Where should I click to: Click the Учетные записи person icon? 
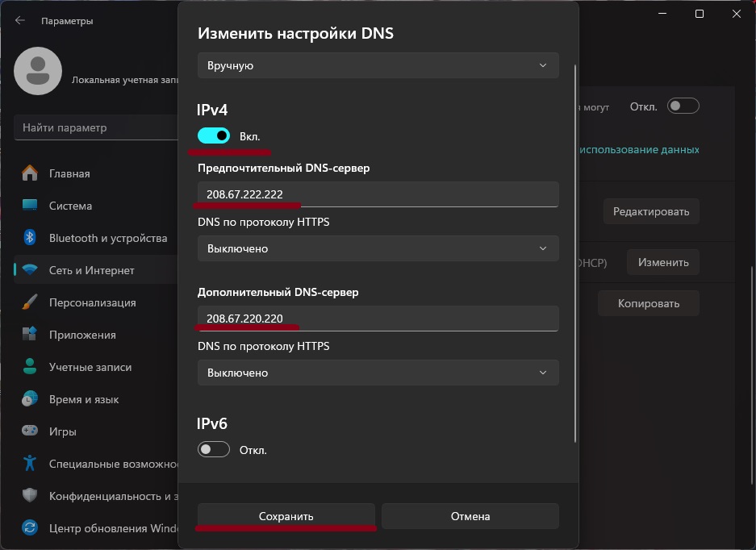[30, 367]
